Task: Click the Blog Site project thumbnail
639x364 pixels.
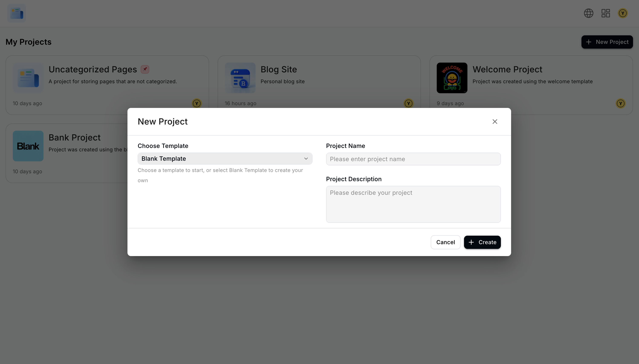Action: tap(240, 78)
